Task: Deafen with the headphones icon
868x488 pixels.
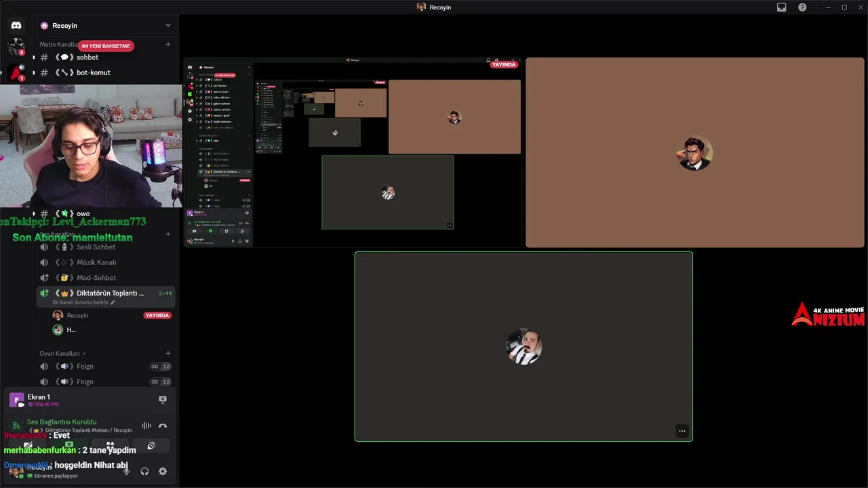Action: [144, 471]
